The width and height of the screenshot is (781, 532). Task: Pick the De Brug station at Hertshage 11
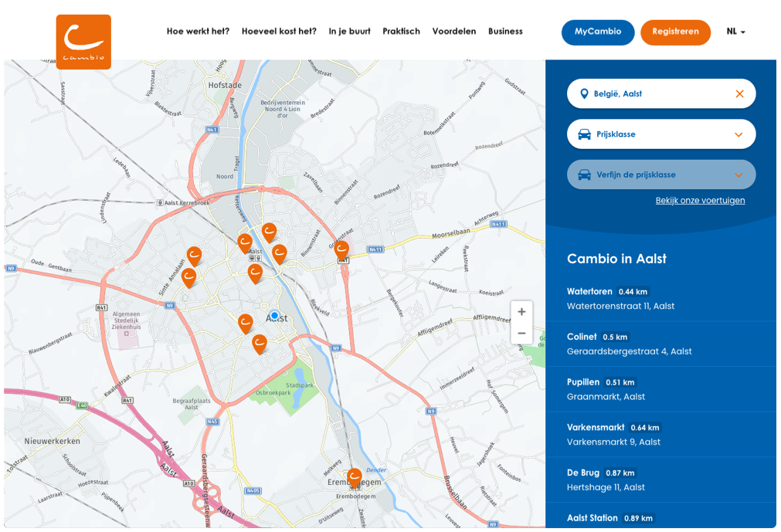(x=661, y=479)
